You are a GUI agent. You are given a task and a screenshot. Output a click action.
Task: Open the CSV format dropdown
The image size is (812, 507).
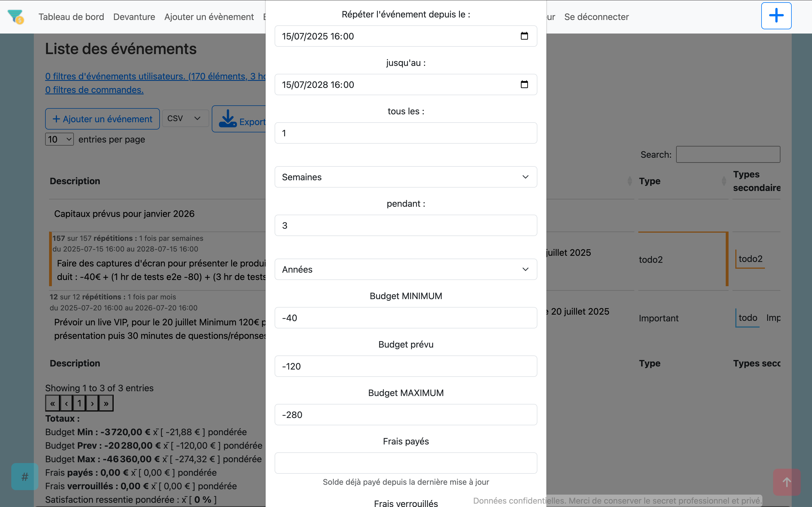click(185, 118)
